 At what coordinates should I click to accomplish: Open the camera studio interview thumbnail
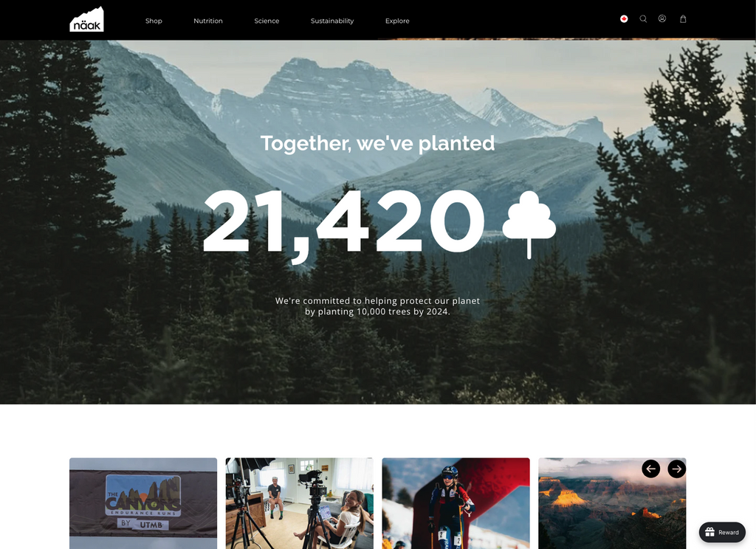click(x=300, y=503)
